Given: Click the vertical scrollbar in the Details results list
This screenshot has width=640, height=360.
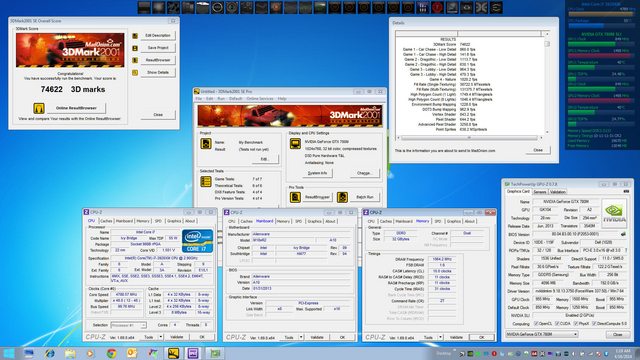Looking at the screenshot, I should 547,84.
